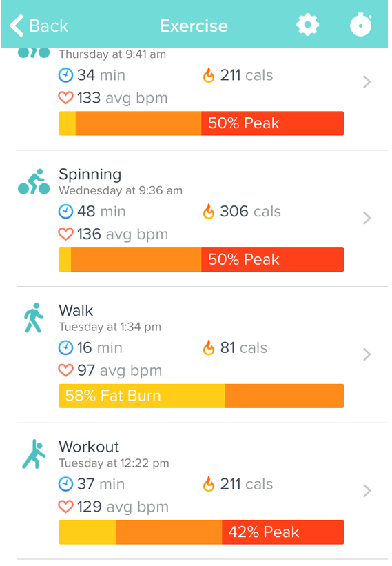
Task: Tap the 58% Fat Burn zone bar
Action: (201, 396)
